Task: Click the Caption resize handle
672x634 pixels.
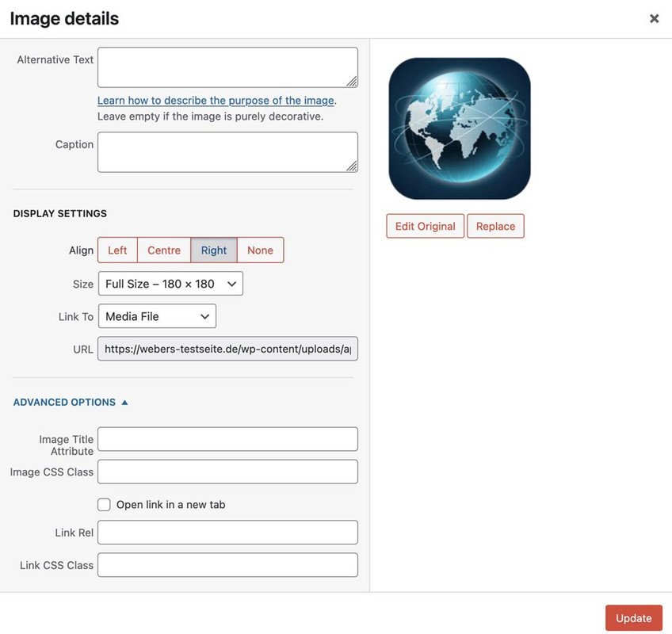Action: (352, 166)
